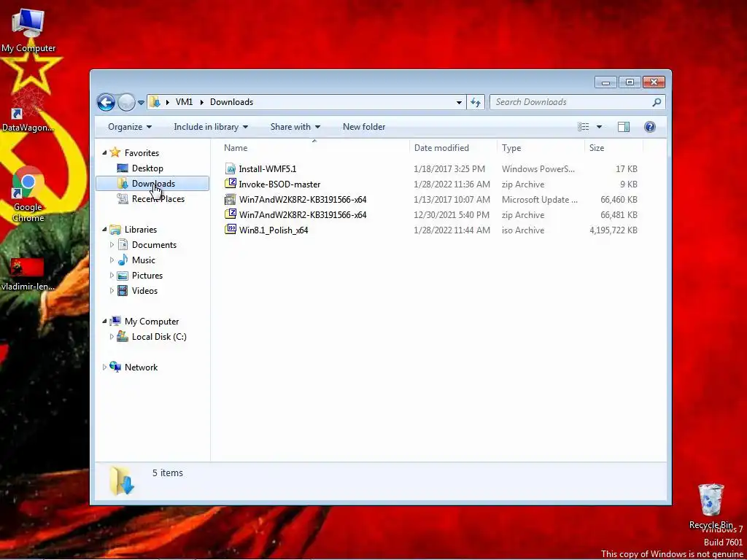Select the My Computer desktop icon
This screenshot has width=747, height=560.
(x=28, y=31)
